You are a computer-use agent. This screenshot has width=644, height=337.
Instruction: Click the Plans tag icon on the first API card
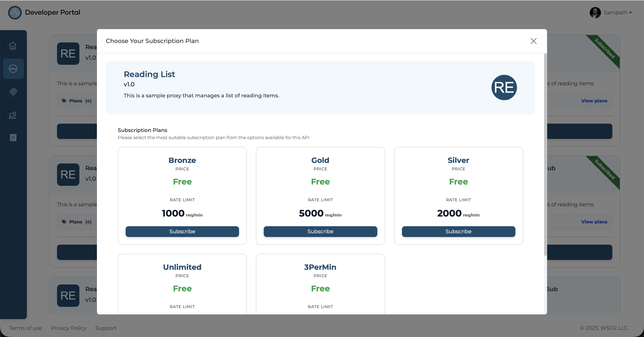[x=64, y=101]
